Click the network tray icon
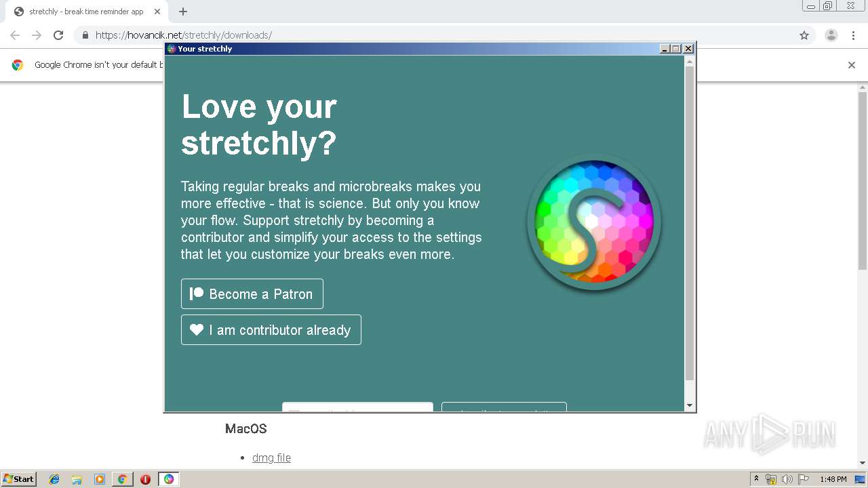Image resolution: width=868 pixels, height=488 pixels. click(x=771, y=479)
